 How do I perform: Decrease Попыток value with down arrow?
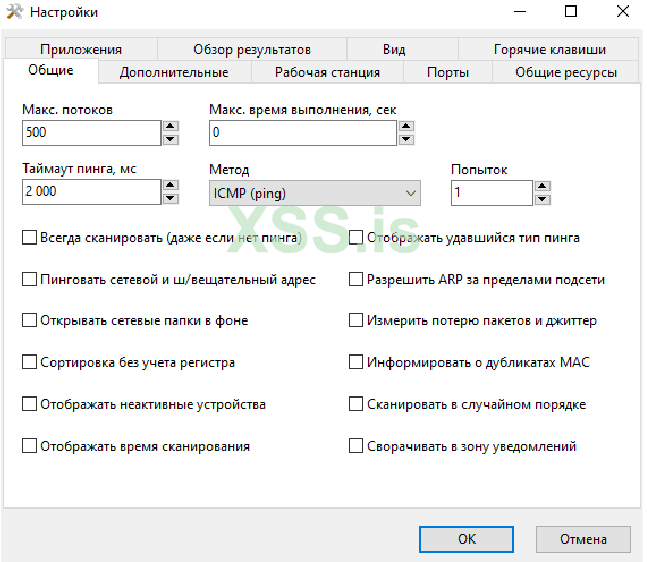click(542, 200)
